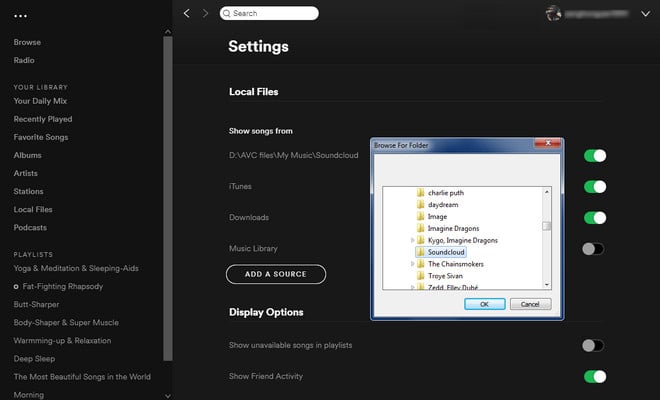Click the sidebar scroll down arrow
This screenshot has height=400, width=660.
[x=168, y=396]
